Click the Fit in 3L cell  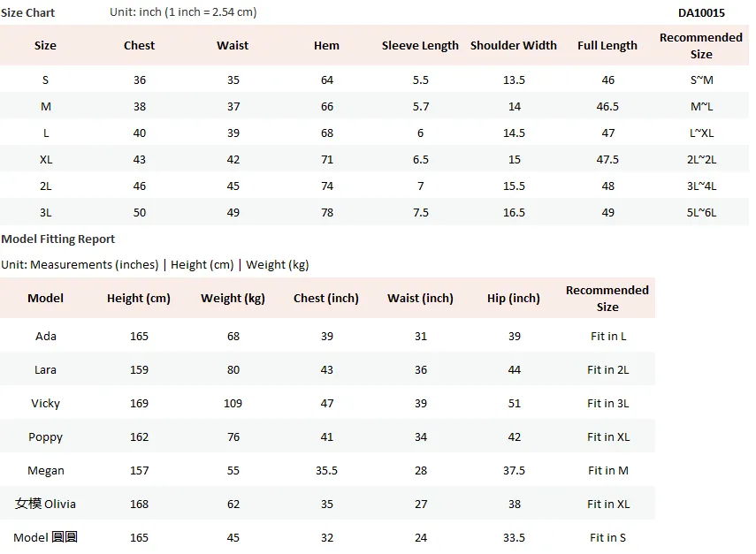[607, 403]
